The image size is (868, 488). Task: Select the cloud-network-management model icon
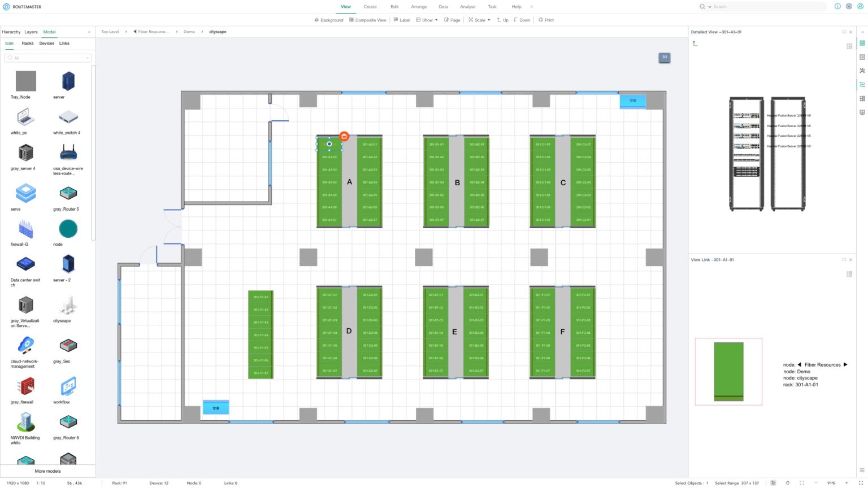point(25,345)
